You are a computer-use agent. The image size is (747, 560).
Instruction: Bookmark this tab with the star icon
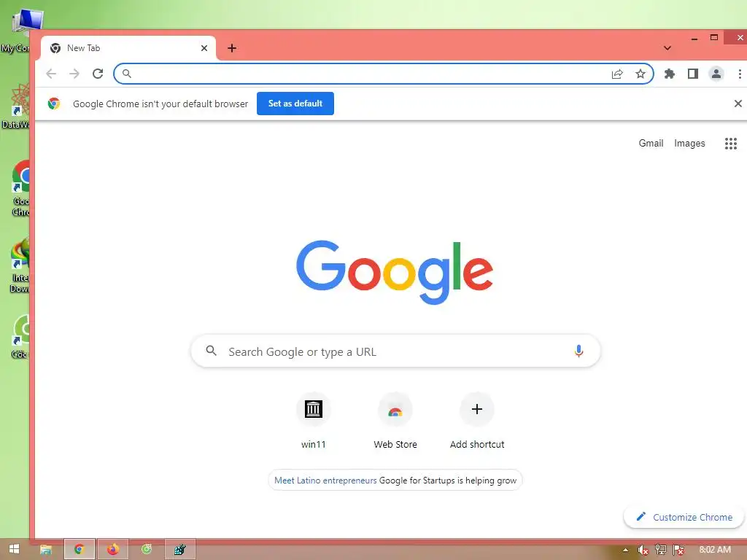click(x=640, y=74)
